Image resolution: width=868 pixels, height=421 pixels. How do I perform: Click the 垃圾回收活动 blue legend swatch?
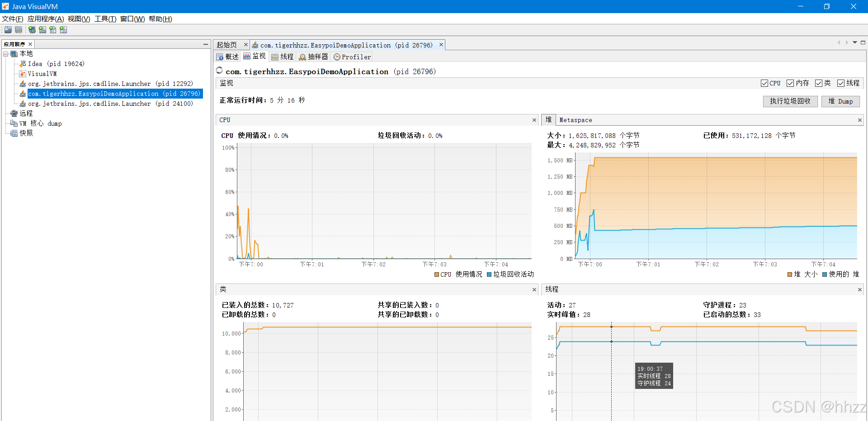pos(489,274)
